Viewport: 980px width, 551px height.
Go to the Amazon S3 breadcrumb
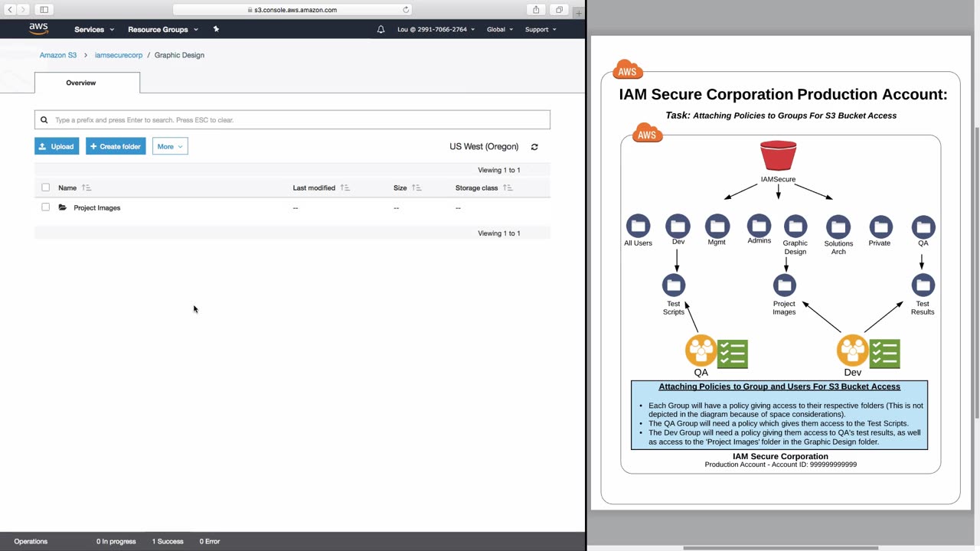tap(58, 55)
